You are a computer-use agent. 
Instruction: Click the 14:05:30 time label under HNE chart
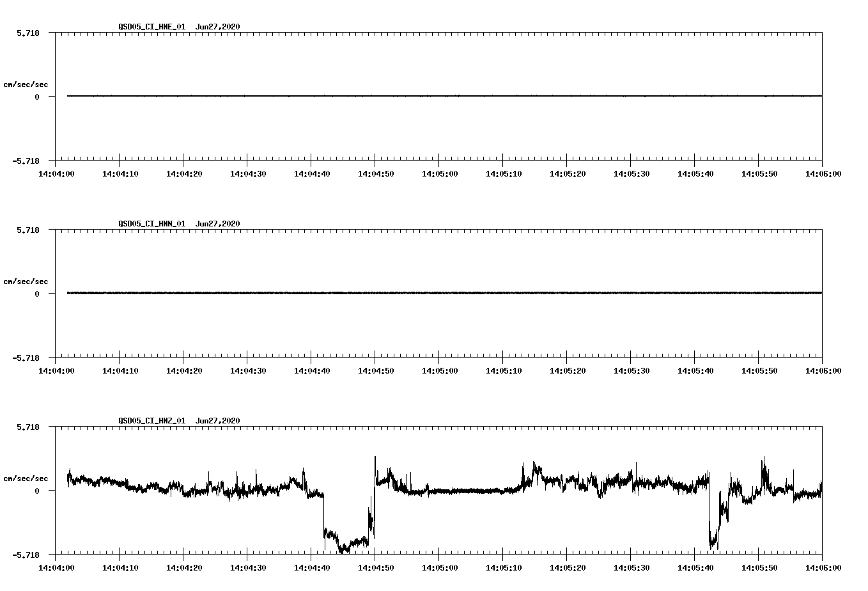pyautogui.click(x=632, y=173)
